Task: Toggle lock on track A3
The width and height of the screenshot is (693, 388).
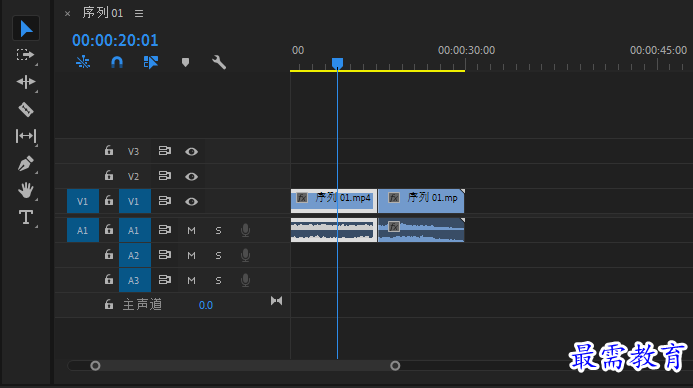Action: click(109, 279)
